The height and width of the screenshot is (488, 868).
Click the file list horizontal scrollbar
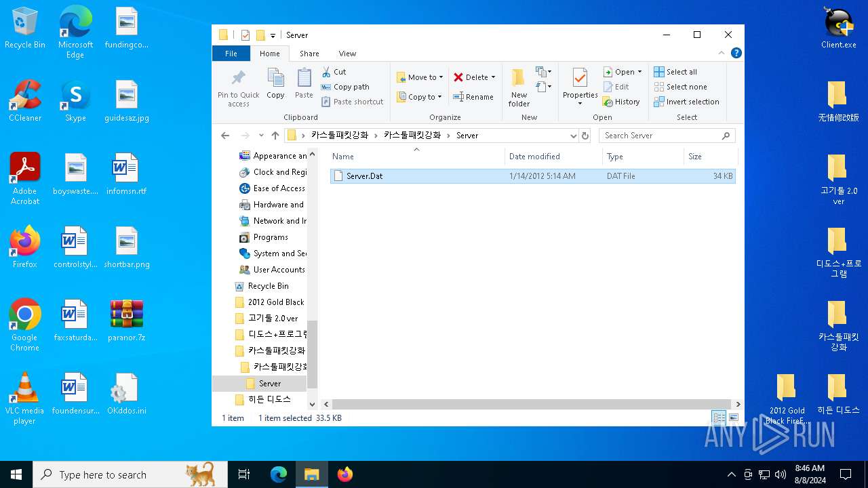[x=530, y=404]
